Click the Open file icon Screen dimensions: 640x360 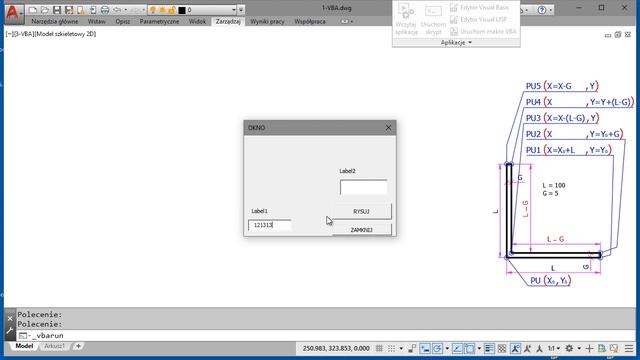(x=45, y=10)
